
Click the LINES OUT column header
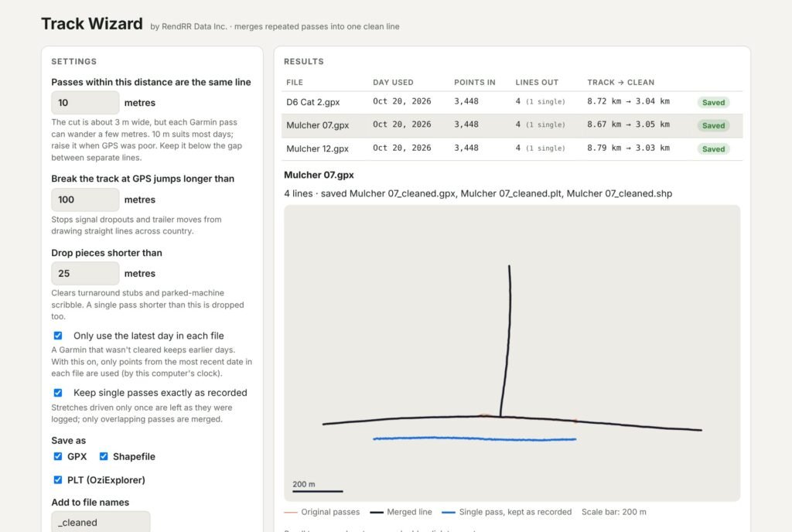pyautogui.click(x=537, y=82)
